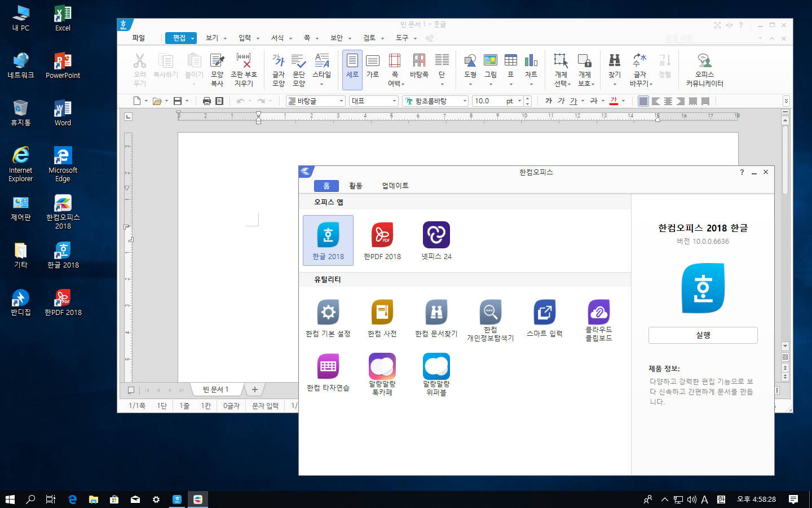Open 반디집 desktop shortcut
The height and width of the screenshot is (508, 812).
[x=21, y=302]
